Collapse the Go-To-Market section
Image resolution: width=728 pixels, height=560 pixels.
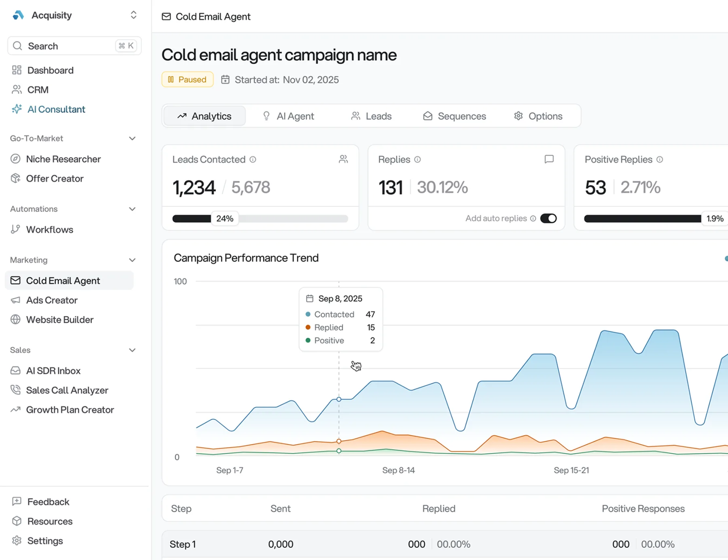pos(132,138)
